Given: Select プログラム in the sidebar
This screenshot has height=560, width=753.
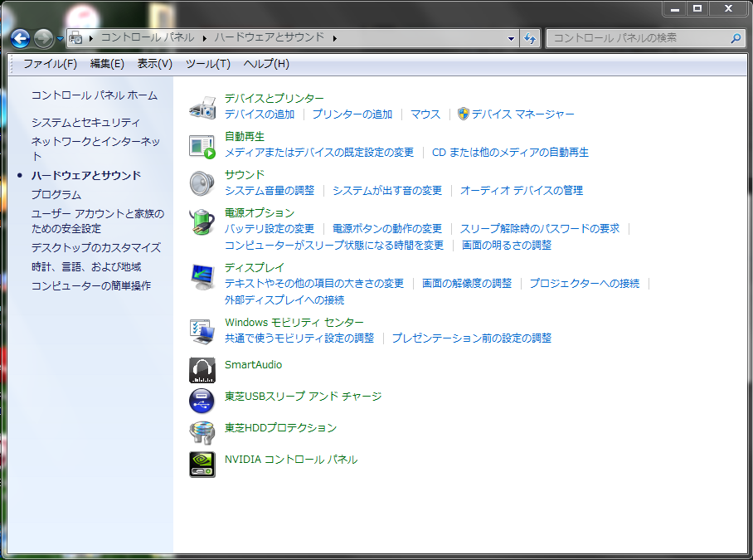Looking at the screenshot, I should point(56,194).
